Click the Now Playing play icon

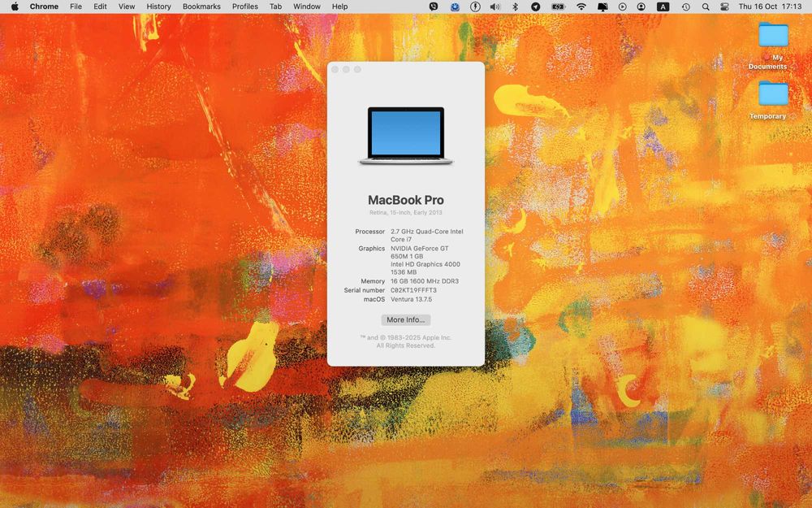(x=623, y=7)
